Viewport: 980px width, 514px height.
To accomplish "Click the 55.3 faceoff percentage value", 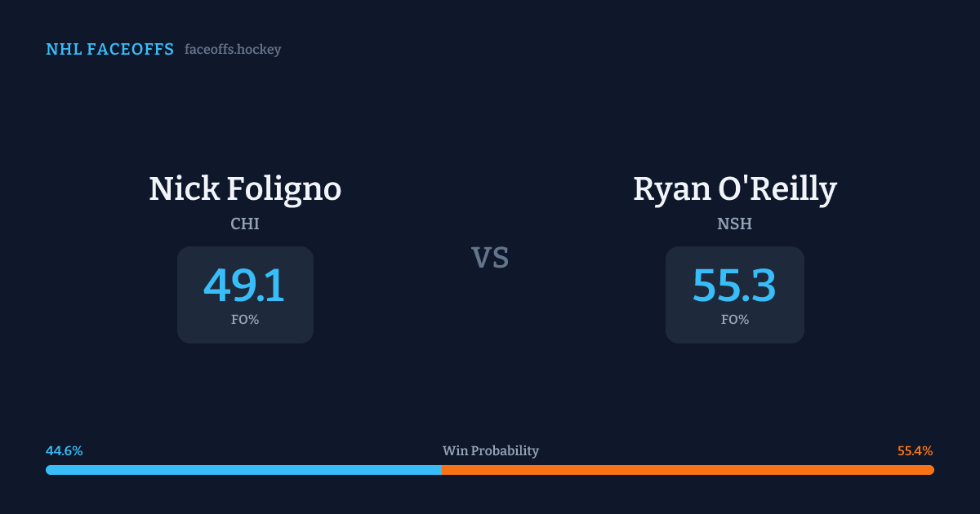I will (x=734, y=286).
